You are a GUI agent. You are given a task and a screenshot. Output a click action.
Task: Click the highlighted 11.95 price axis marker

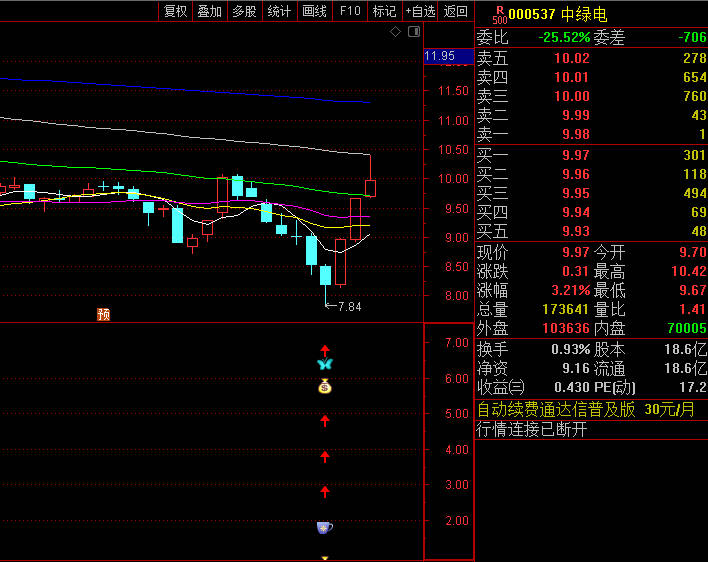[448, 56]
